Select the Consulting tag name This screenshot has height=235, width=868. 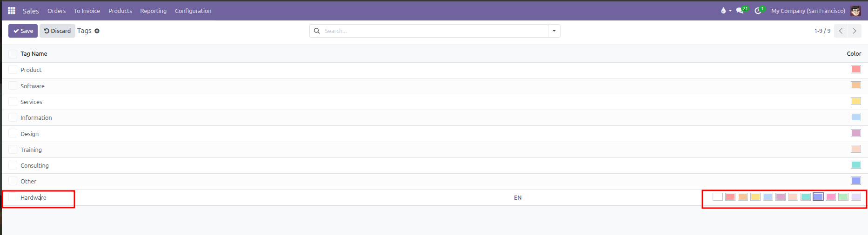(34, 165)
